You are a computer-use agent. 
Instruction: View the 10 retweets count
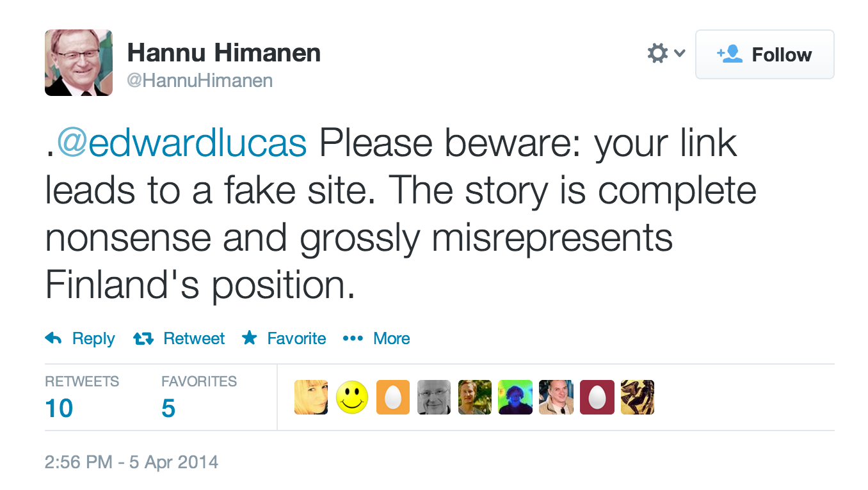tap(59, 408)
